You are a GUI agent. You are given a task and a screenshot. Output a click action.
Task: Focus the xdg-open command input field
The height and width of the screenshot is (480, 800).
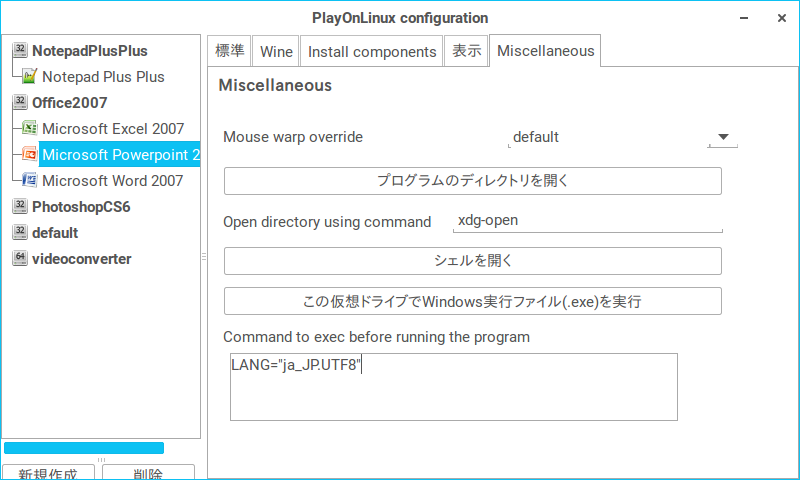pos(588,221)
